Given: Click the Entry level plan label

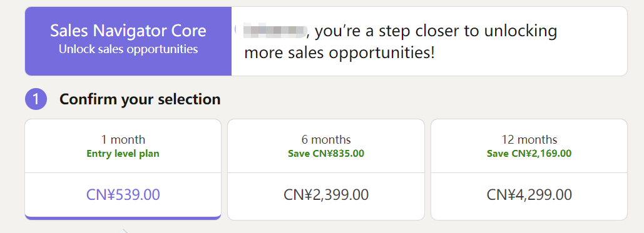Looking at the screenshot, I should [123, 154].
